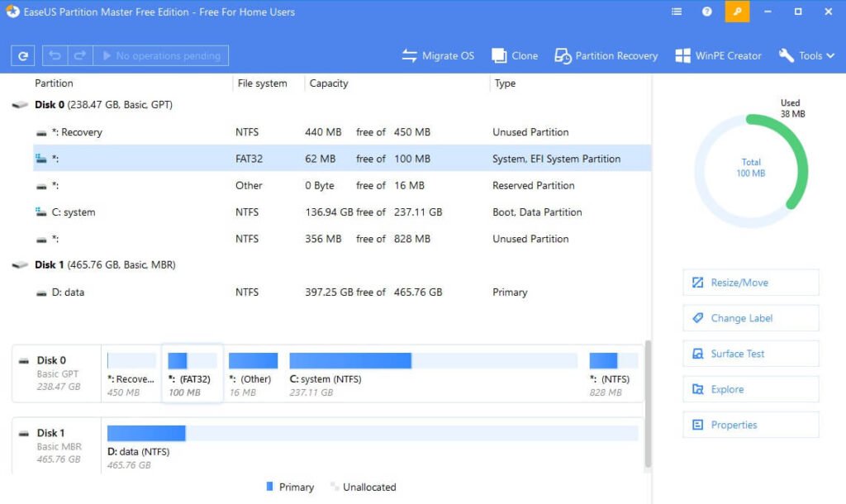Open partition Properties

click(x=750, y=425)
